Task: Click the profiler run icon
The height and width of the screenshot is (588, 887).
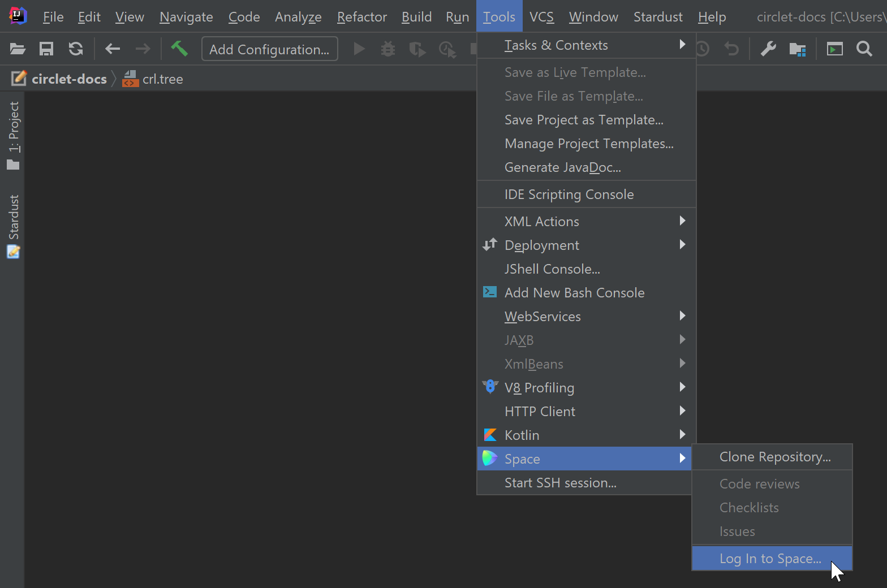Action: tap(447, 50)
